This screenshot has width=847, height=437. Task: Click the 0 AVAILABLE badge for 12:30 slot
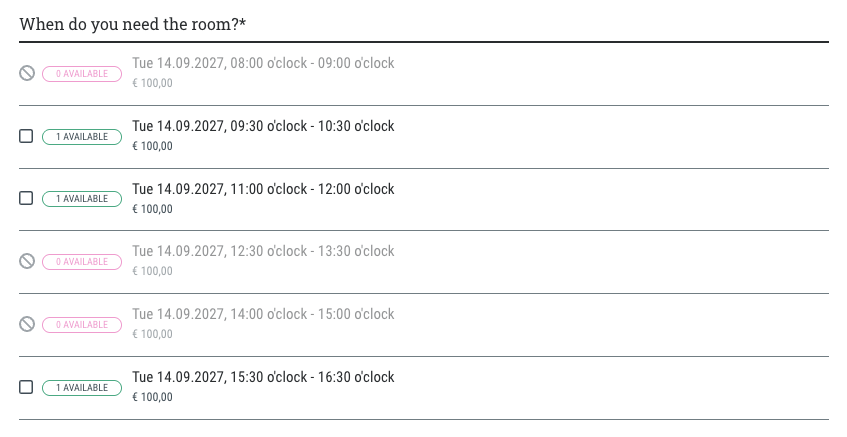click(x=81, y=262)
